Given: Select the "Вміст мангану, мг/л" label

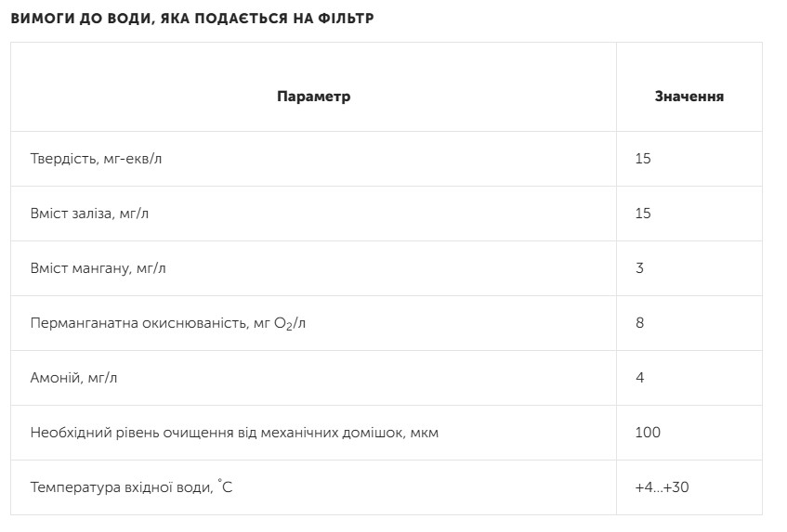Looking at the screenshot, I should coord(98,268).
